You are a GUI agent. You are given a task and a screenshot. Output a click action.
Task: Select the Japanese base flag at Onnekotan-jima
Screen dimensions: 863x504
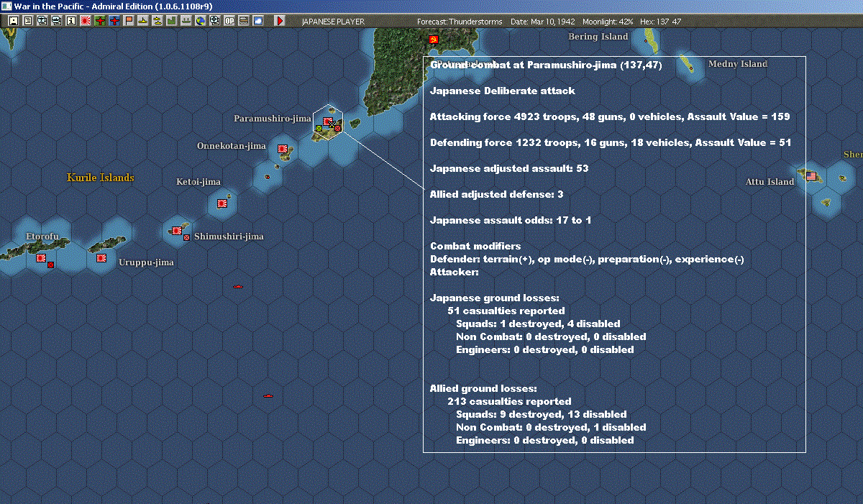[x=283, y=149]
